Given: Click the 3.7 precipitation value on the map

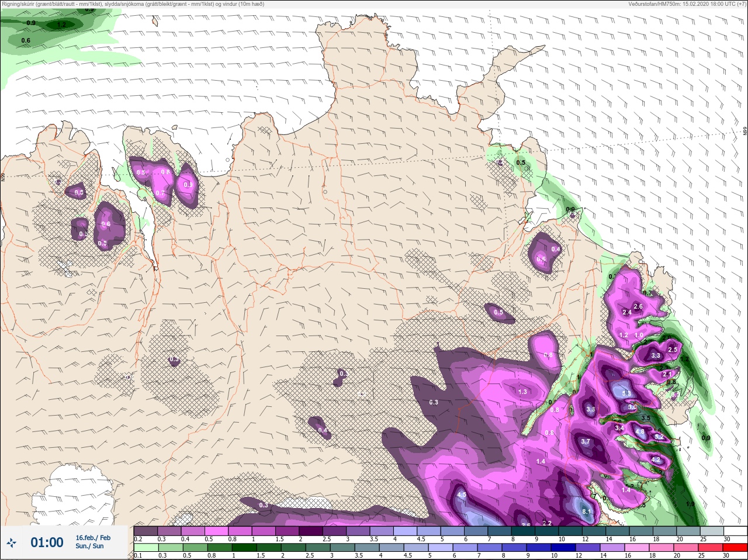Looking at the screenshot, I should point(586,442).
